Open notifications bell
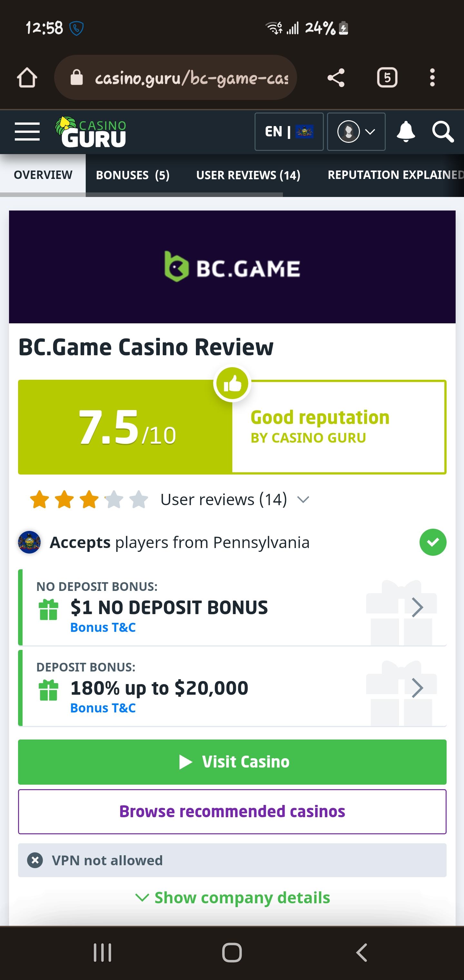Image resolution: width=464 pixels, height=980 pixels. click(405, 132)
